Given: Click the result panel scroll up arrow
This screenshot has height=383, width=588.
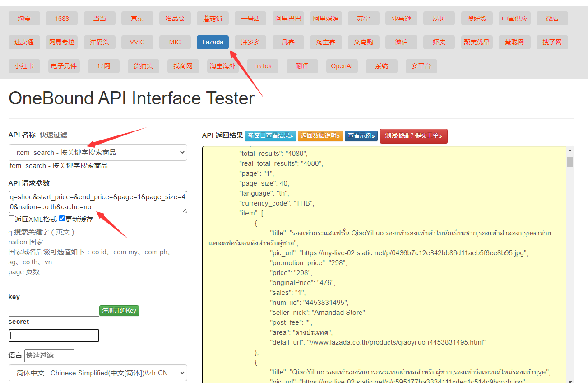Looking at the screenshot, I should pyautogui.click(x=570, y=150).
